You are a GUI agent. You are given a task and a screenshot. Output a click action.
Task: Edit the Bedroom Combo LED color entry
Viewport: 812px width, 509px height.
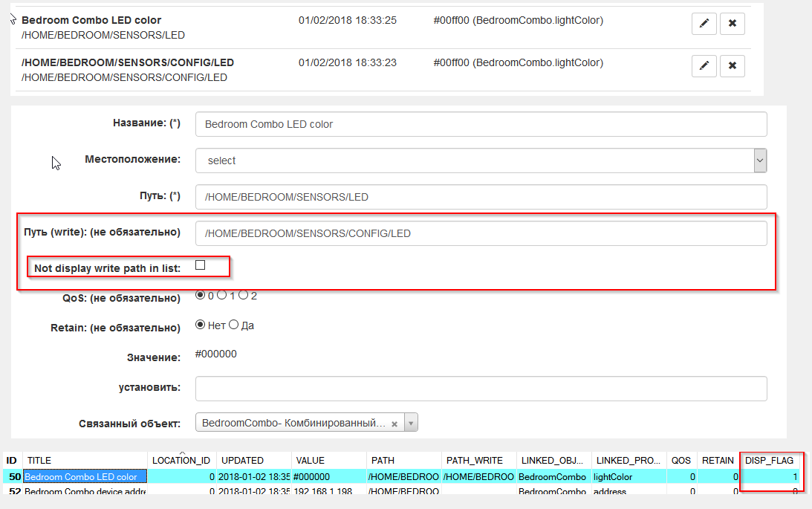click(x=704, y=24)
